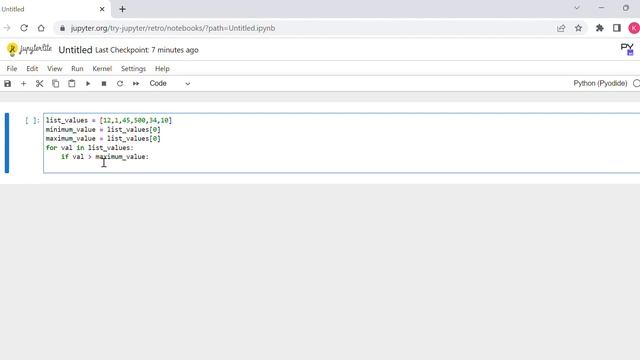Image resolution: width=640 pixels, height=360 pixels.
Task: Rename the Untitled notebook title
Action: point(76,50)
